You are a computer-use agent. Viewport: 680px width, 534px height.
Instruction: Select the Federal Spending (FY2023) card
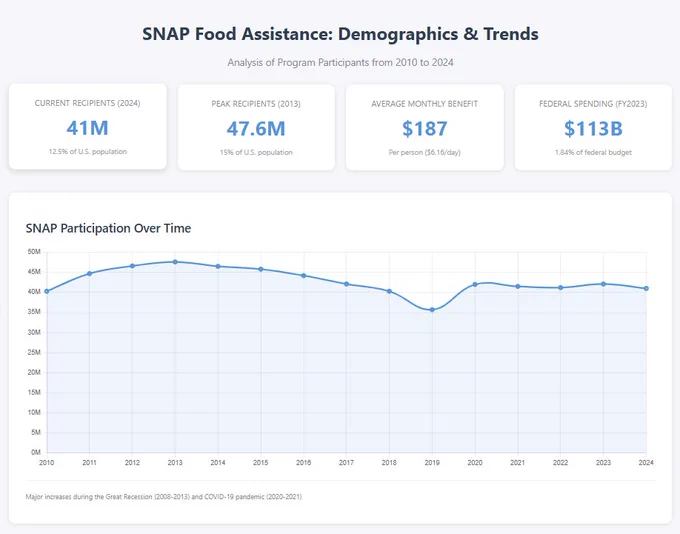tap(593, 127)
